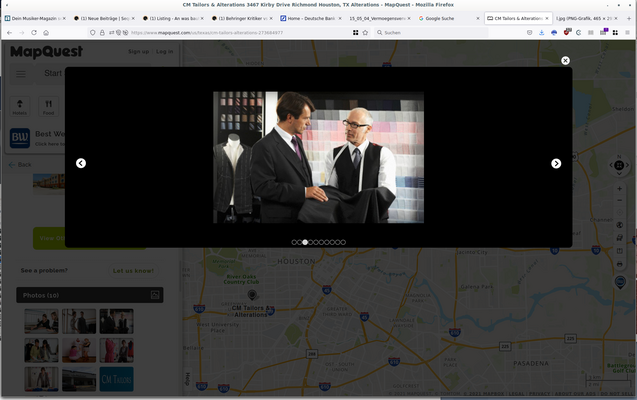
Task: Open the Firefox application menu
Action: click(627, 32)
